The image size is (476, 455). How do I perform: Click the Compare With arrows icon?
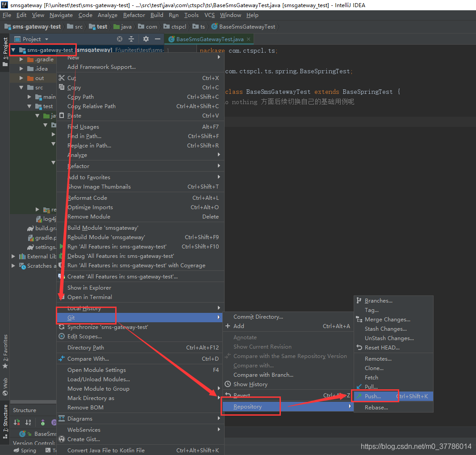62,358
